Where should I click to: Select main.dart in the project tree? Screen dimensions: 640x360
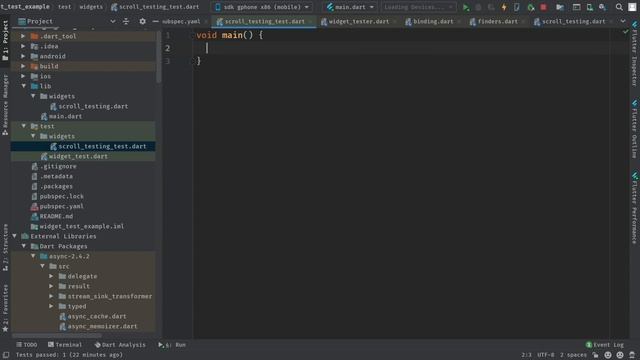[x=65, y=116]
